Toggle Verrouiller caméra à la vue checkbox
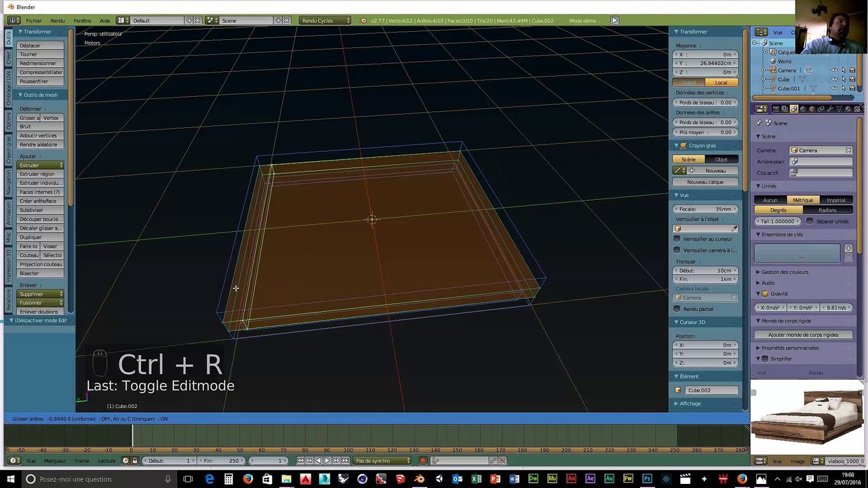Image resolution: width=868 pixels, height=488 pixels. click(677, 250)
